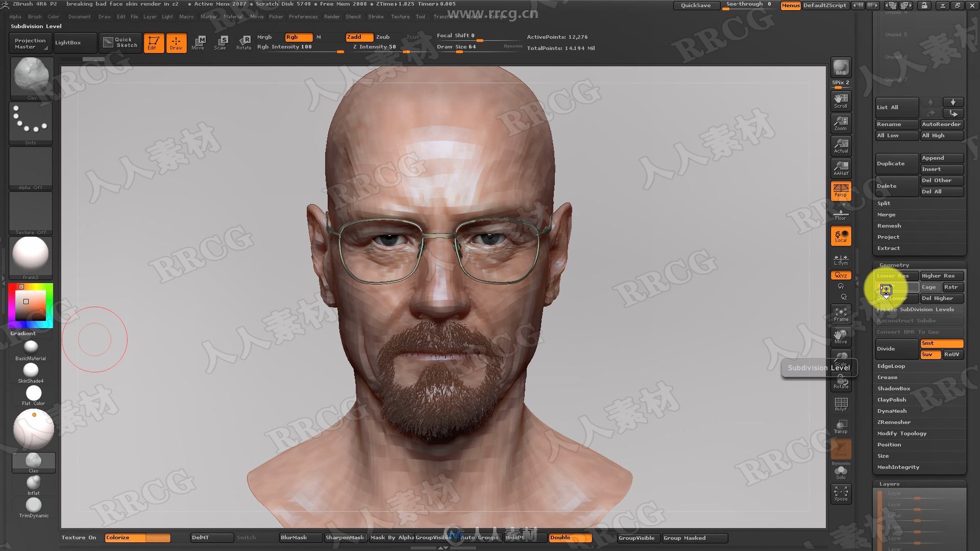
Task: Select the Move transform tool in top shelf
Action: (198, 42)
